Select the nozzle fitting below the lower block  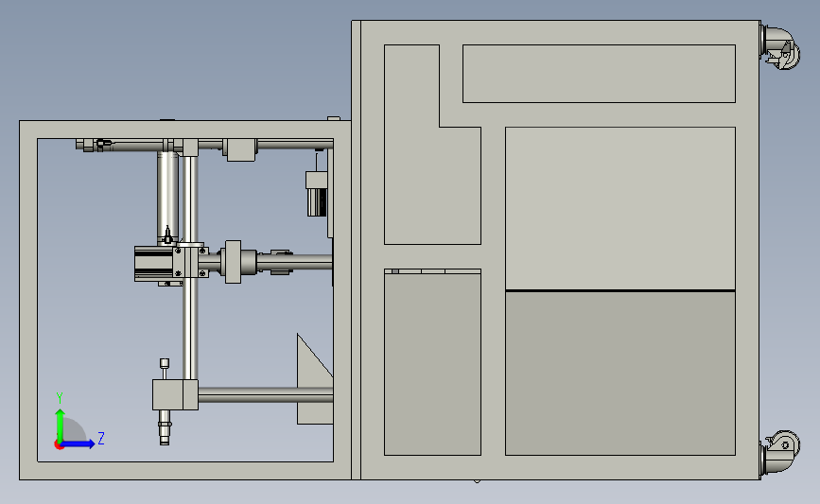click(165, 427)
